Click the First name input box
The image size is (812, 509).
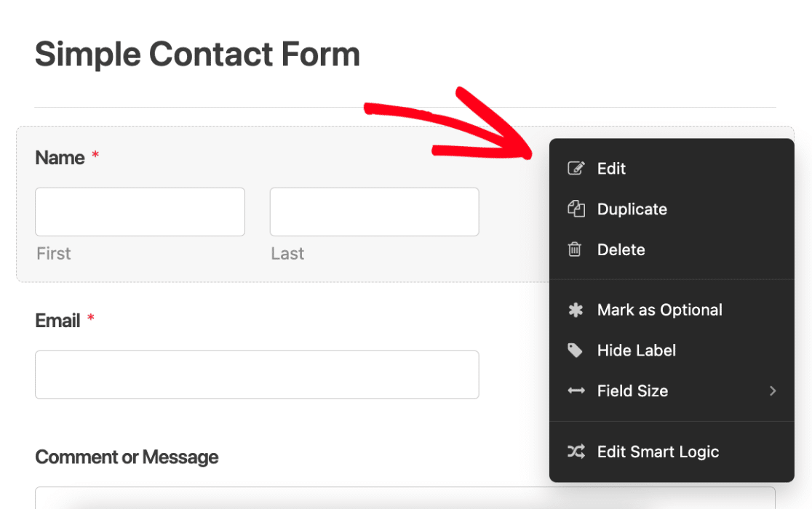140,212
